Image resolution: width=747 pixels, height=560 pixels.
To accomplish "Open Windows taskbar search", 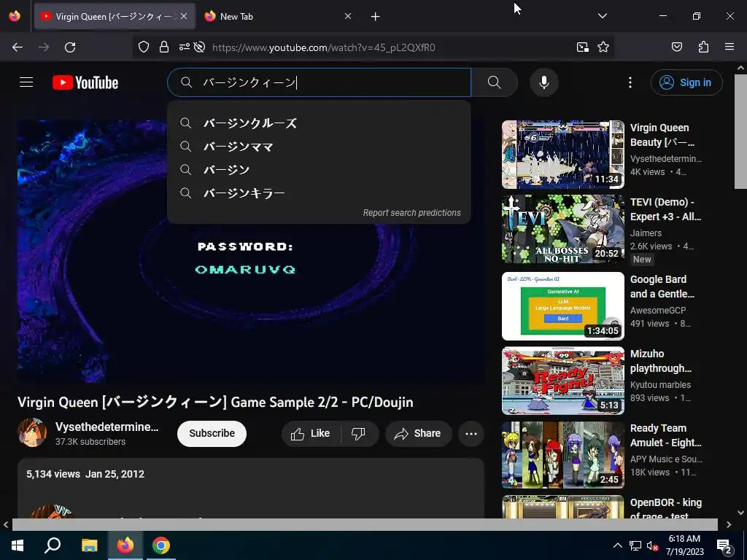I will tap(53, 545).
